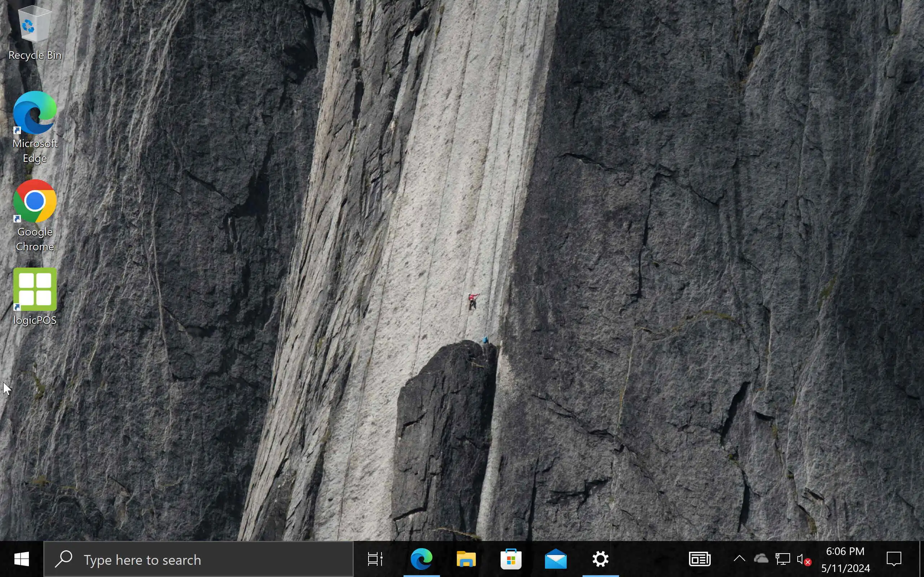Expand hidden system tray icons
Image resolution: width=924 pixels, height=577 pixels.
pos(739,559)
